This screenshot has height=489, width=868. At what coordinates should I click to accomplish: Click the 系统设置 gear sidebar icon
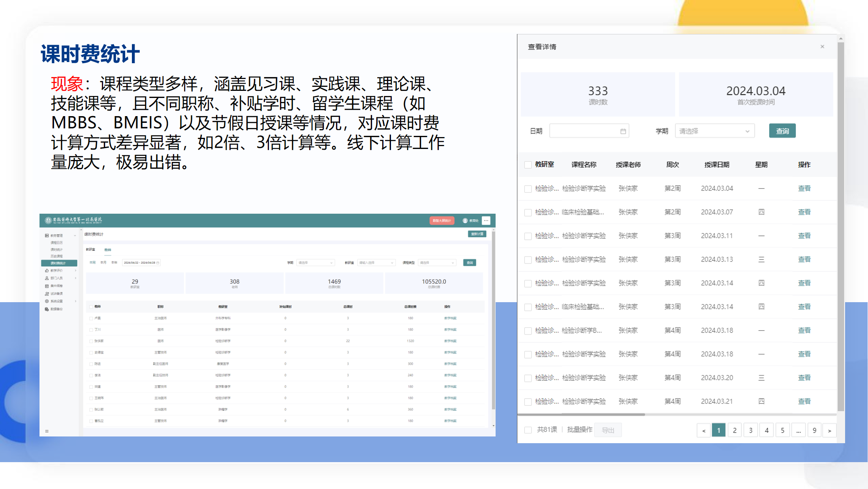pos(47,301)
